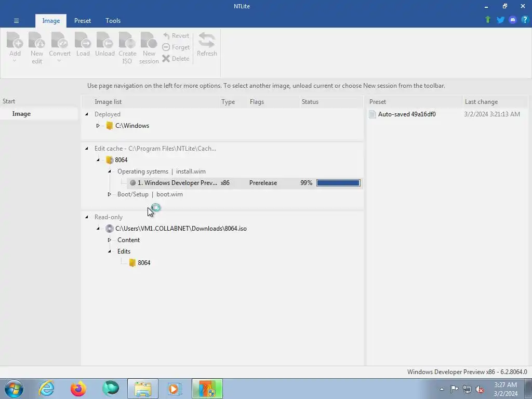Select the Auto-saved 49a16df0 preset
Viewport: 532px width, 399px height.
407,114
